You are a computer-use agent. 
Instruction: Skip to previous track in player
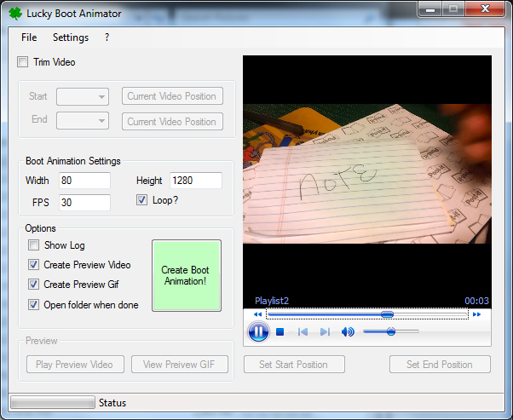303,332
